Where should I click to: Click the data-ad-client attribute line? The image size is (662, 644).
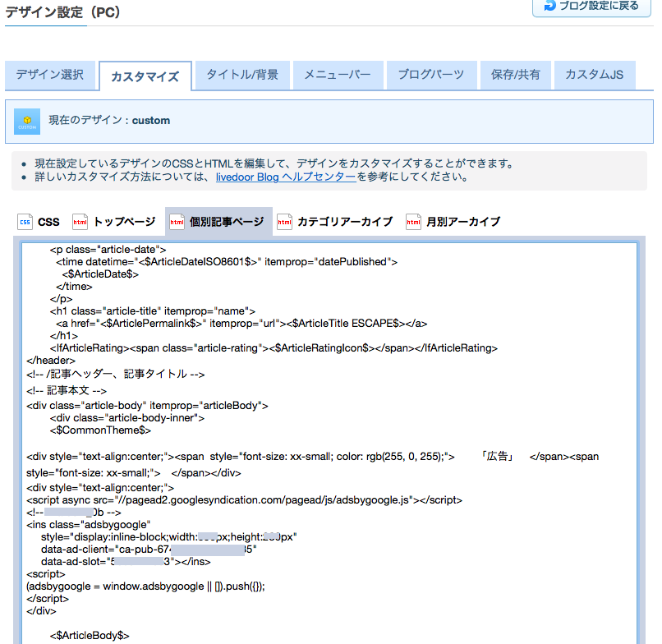point(149,550)
